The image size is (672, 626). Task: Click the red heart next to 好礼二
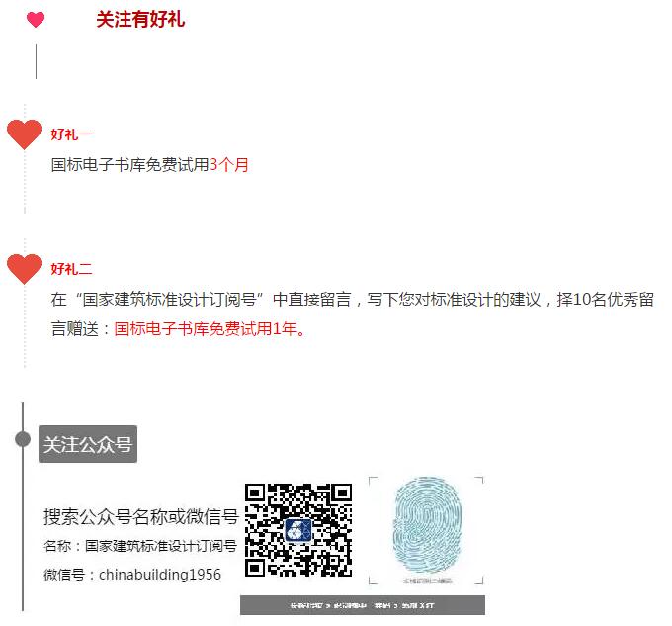pyautogui.click(x=24, y=269)
